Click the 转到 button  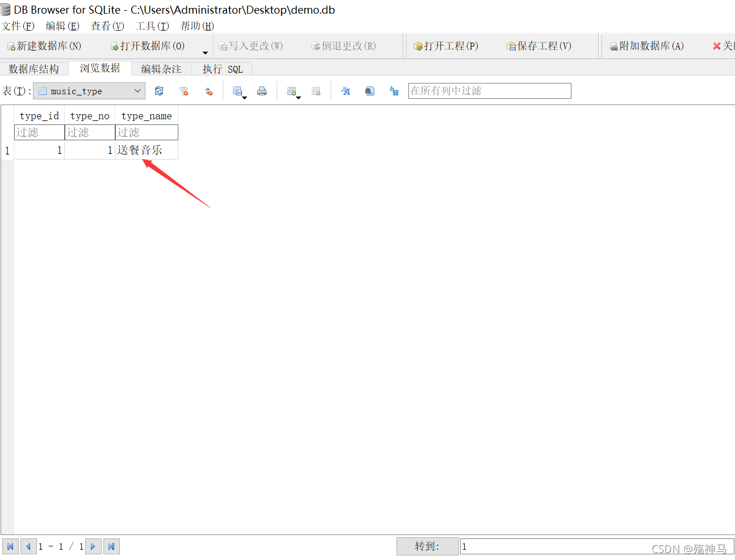pos(427,546)
